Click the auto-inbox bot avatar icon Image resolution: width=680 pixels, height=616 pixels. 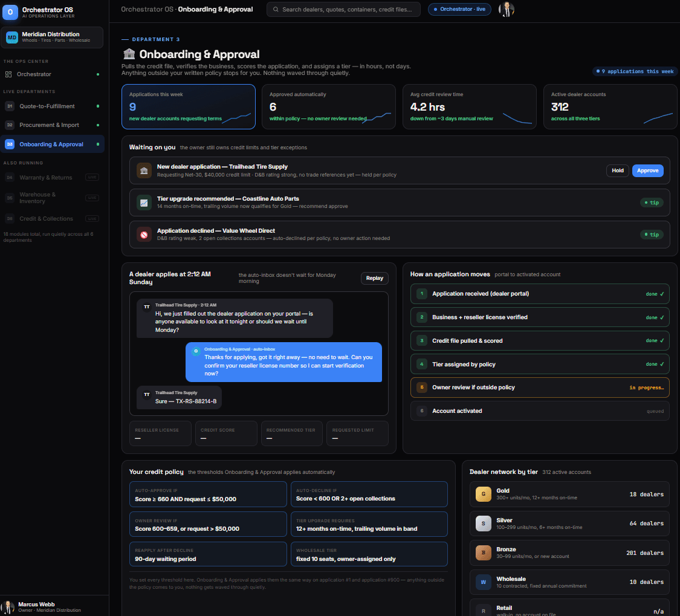point(196,351)
